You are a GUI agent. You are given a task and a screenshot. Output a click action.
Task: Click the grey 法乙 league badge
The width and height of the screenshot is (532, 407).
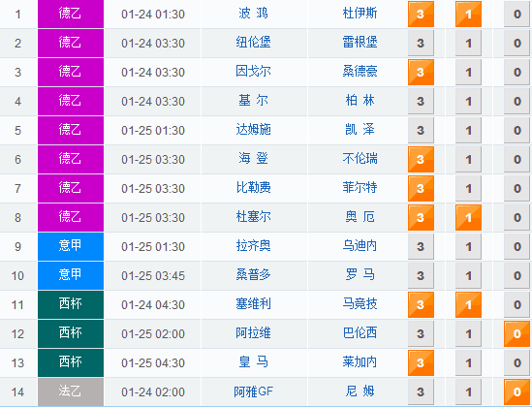tap(71, 391)
